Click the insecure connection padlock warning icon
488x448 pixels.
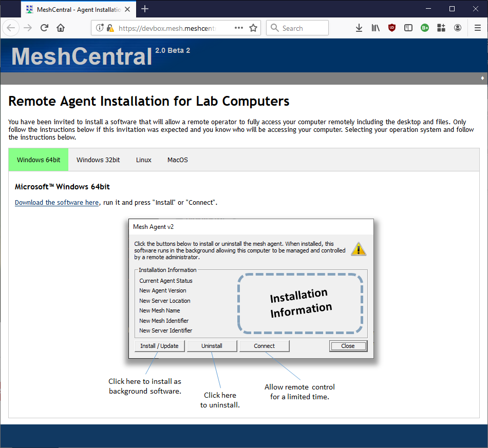[x=110, y=28]
